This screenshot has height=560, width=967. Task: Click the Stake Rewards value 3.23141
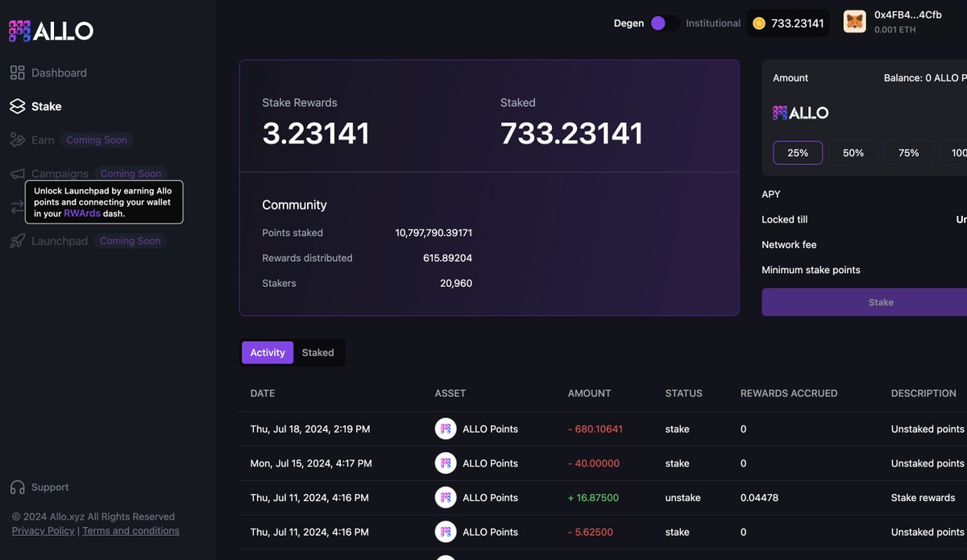click(316, 133)
